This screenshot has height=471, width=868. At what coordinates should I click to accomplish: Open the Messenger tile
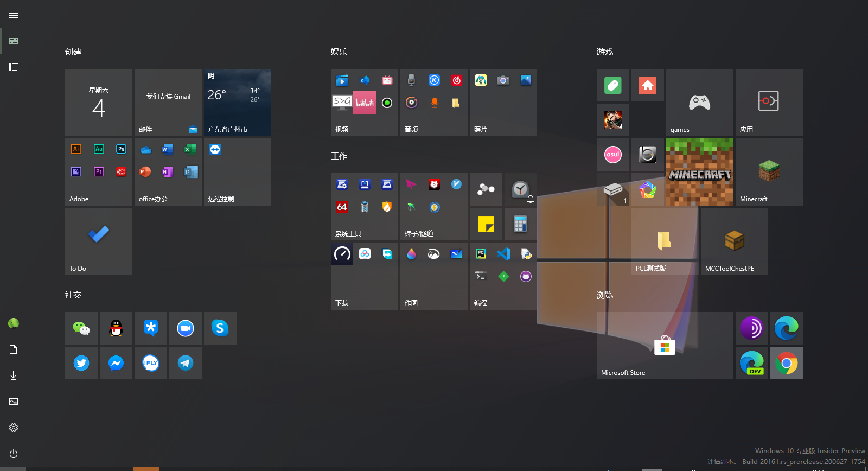pyautogui.click(x=116, y=363)
